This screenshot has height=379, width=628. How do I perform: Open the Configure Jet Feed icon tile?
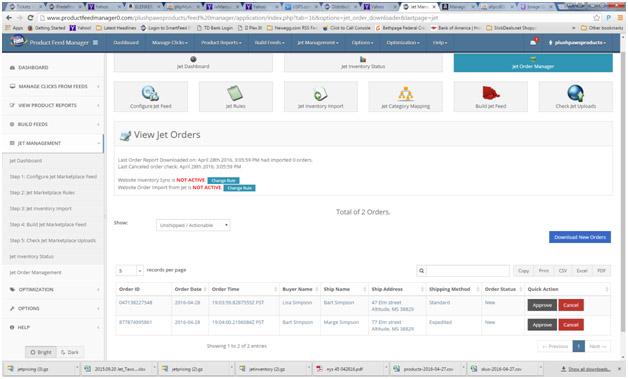[x=151, y=97]
